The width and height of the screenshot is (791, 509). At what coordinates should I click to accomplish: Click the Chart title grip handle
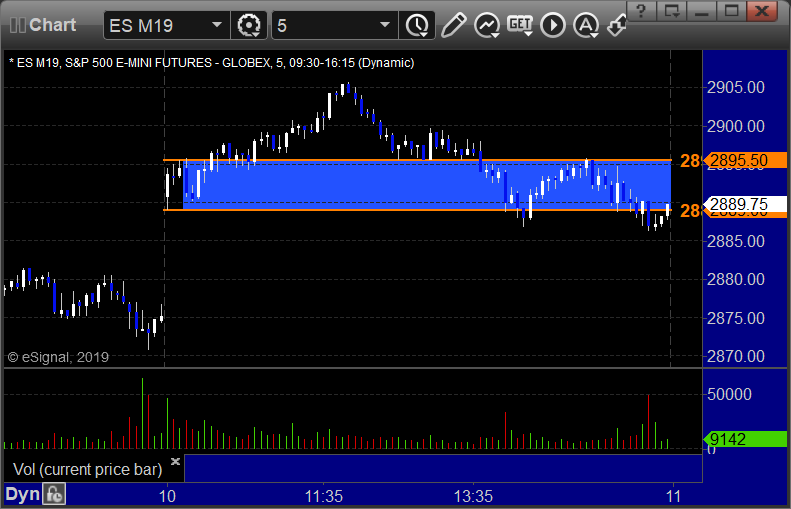(x=17, y=25)
